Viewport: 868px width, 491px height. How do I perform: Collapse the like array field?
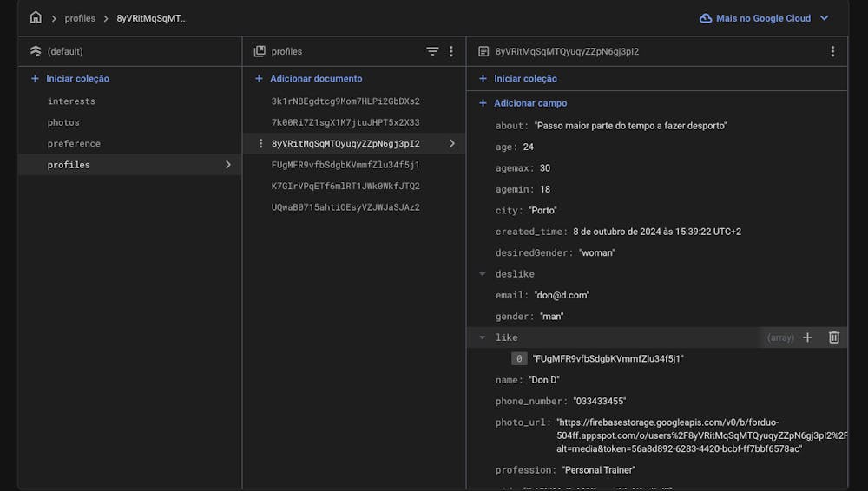[482, 337]
